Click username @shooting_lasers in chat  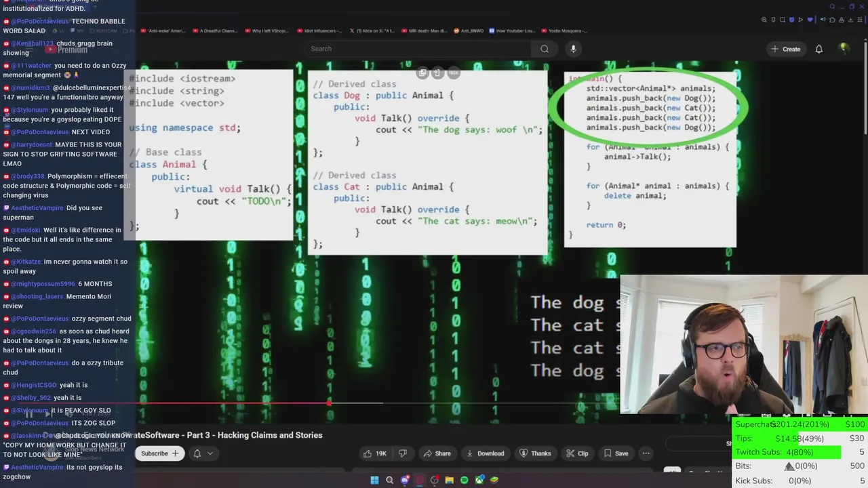point(37,296)
